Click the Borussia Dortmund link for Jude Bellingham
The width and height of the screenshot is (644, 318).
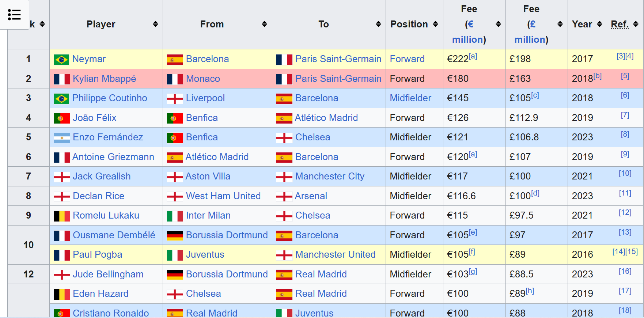point(227,274)
